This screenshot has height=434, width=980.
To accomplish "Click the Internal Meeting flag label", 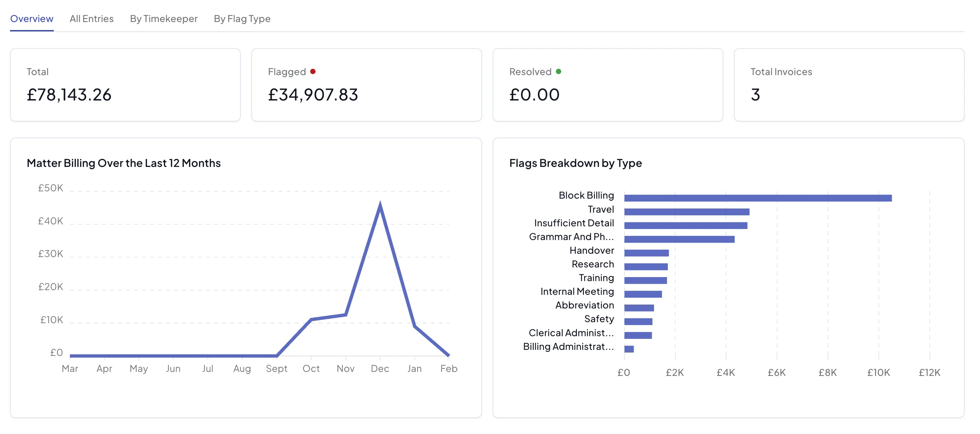I will pos(577,291).
